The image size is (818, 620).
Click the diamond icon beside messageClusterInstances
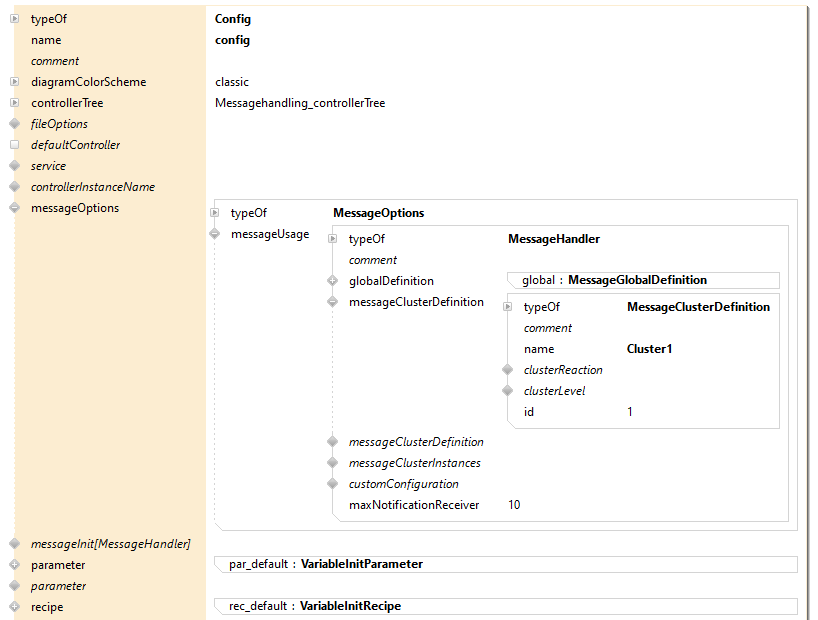point(332,463)
